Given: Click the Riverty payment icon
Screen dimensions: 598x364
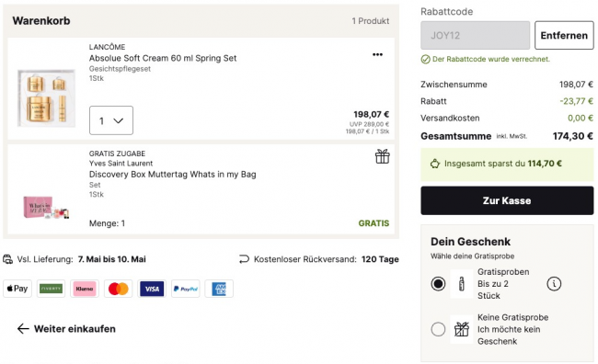Looking at the screenshot, I should 52,289.
